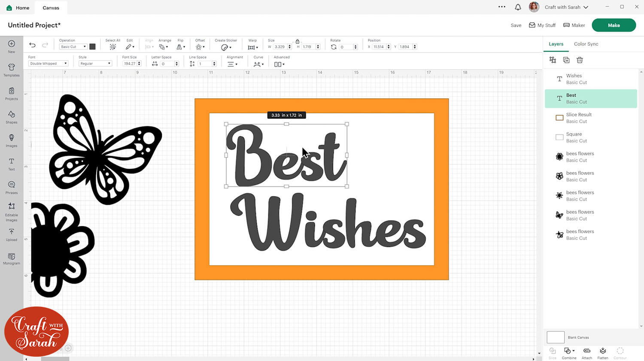Open the Images library

pos(12,140)
